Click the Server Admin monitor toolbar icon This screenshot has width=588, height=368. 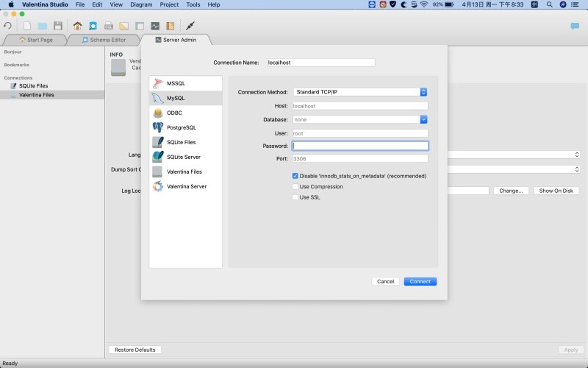coord(155,26)
